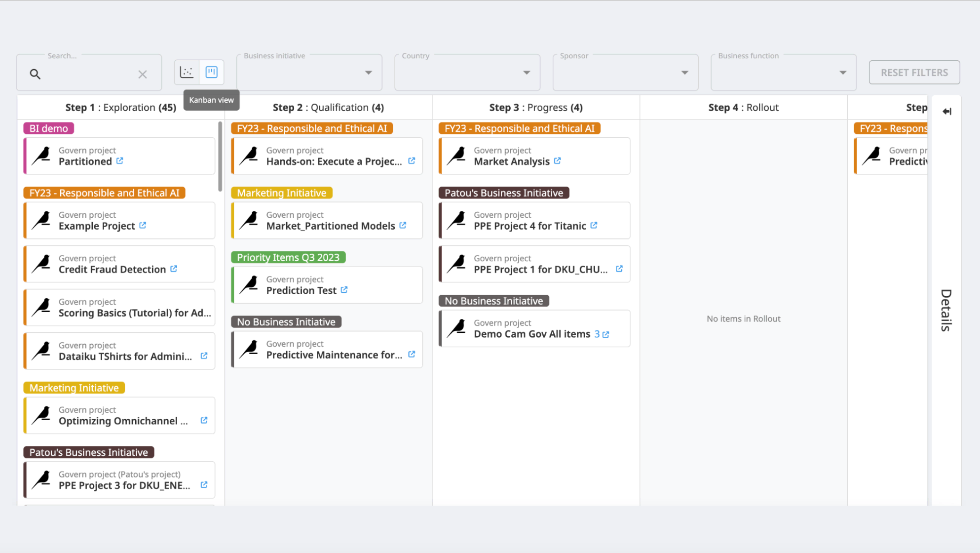Select Patou's Business Initiative tag in Progress column

504,193
